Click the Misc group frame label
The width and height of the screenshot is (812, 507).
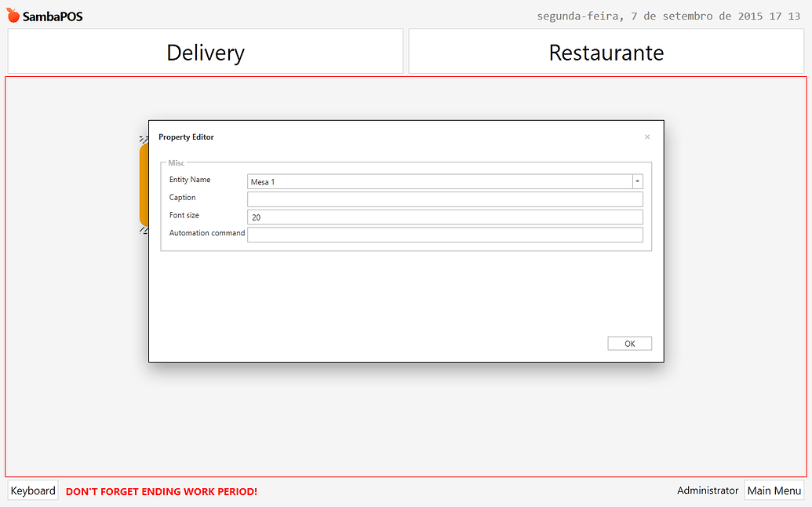tap(176, 162)
